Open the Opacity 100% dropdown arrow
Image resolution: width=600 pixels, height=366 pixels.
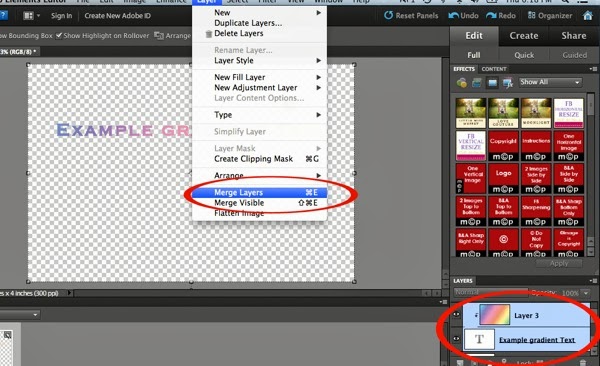pyautogui.click(x=586, y=293)
